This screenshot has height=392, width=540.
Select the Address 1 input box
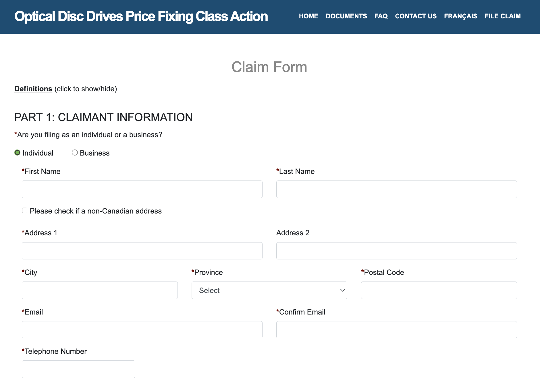pos(142,251)
